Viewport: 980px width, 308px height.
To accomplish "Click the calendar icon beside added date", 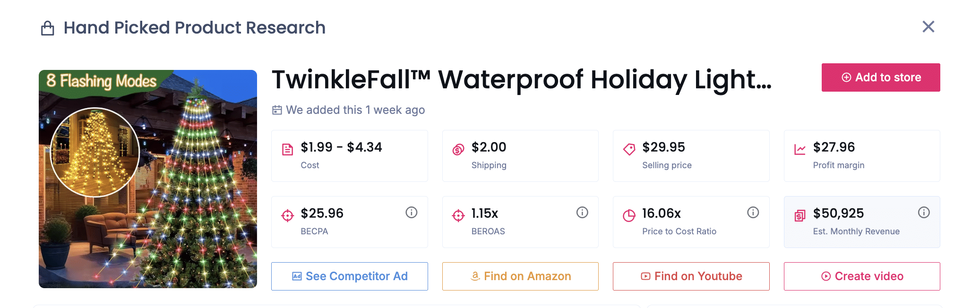I will [x=277, y=110].
